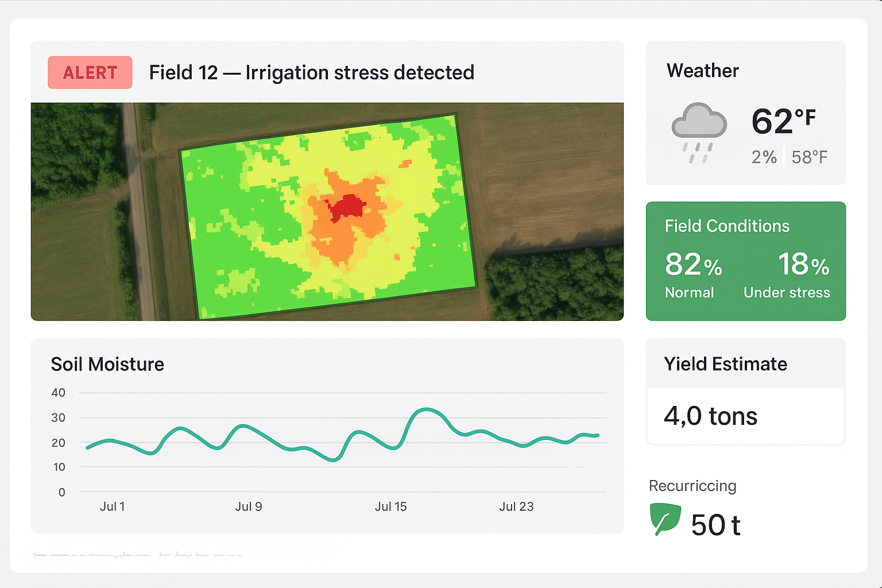This screenshot has height=588, width=882.
Task: Click the red ALERT badge
Action: 90,72
